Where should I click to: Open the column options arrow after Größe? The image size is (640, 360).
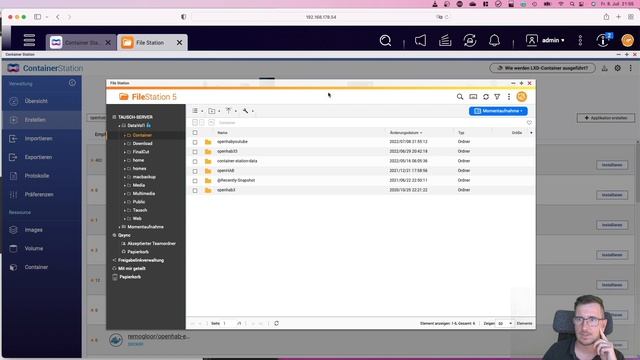[531, 133]
